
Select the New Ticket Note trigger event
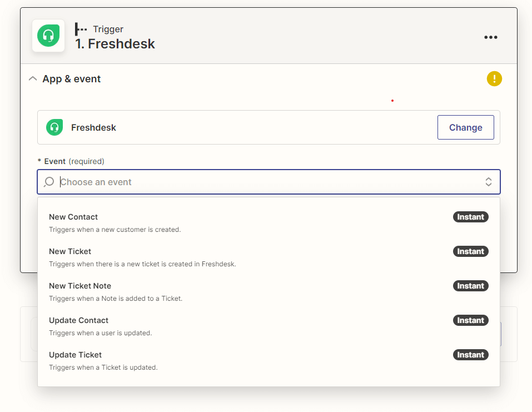[x=269, y=292]
